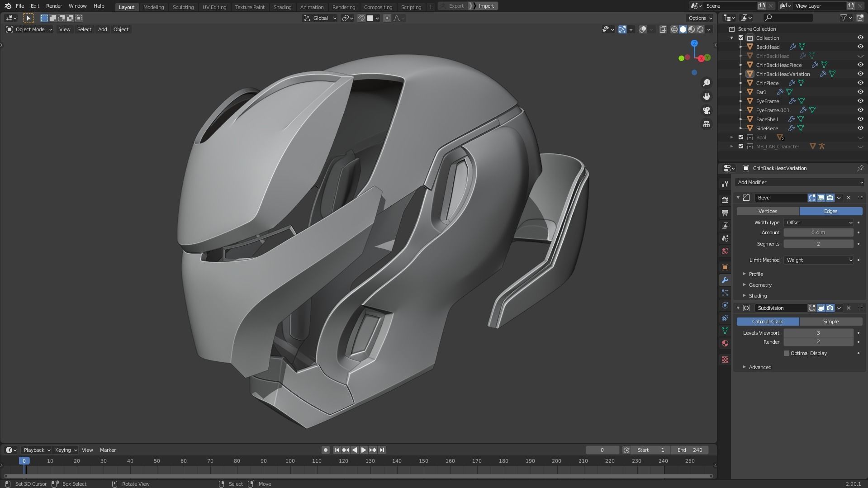Open the Texture properties checker tab

725,360
